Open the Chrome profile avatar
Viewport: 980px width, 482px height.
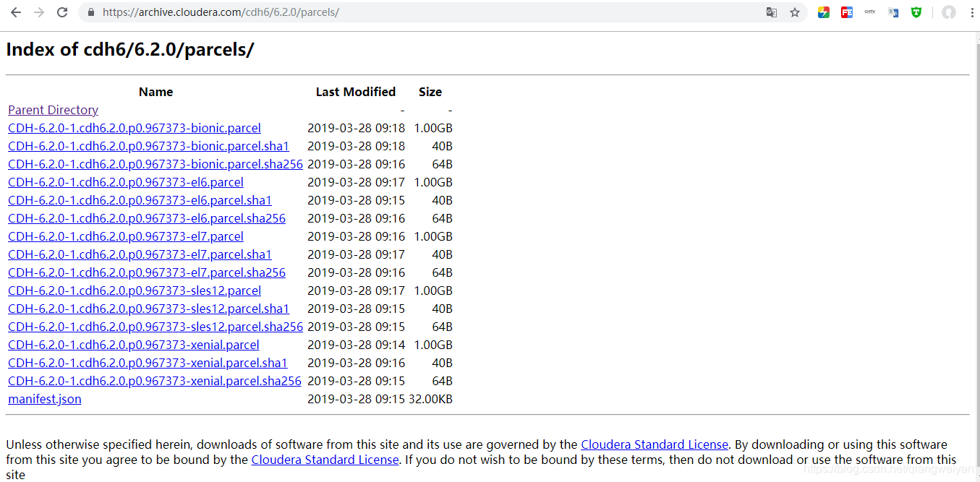[949, 12]
